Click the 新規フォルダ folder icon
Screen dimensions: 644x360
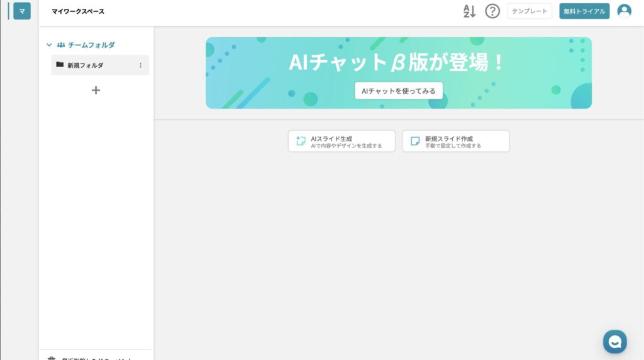[60, 65]
